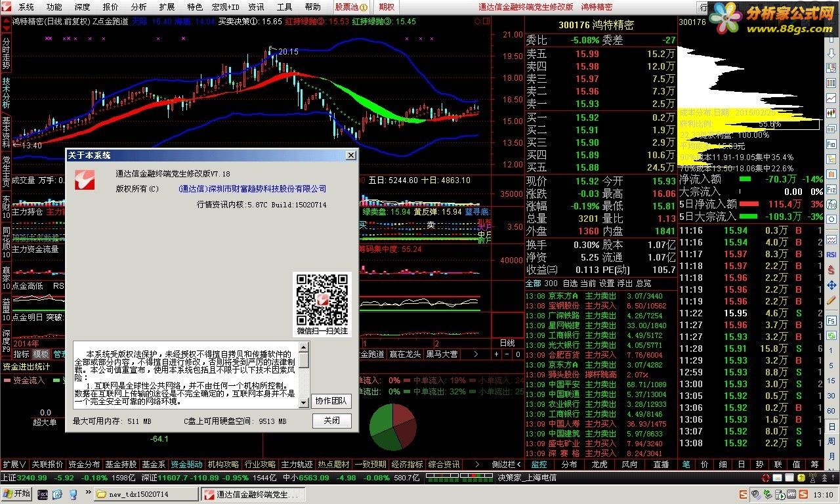The width and height of the screenshot is (840, 504).
Task: Select the 技术分析 sidebar tab
Action: tap(6, 91)
